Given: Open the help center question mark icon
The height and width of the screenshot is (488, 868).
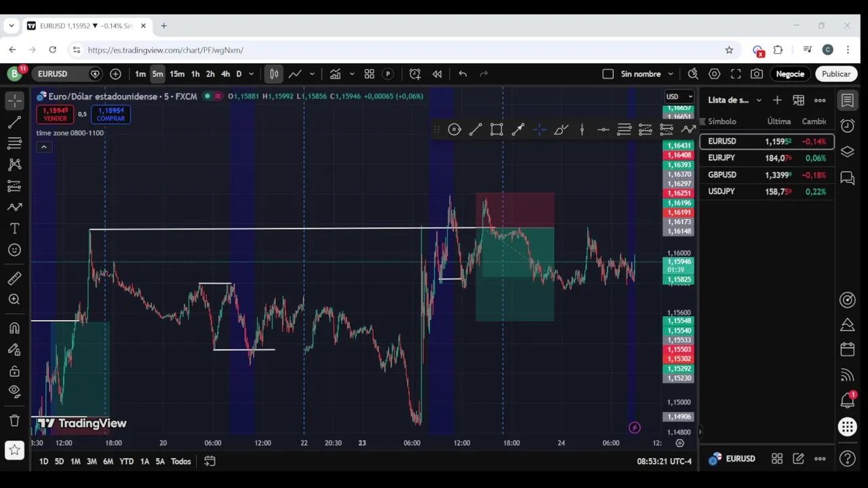Looking at the screenshot, I should pos(847,459).
